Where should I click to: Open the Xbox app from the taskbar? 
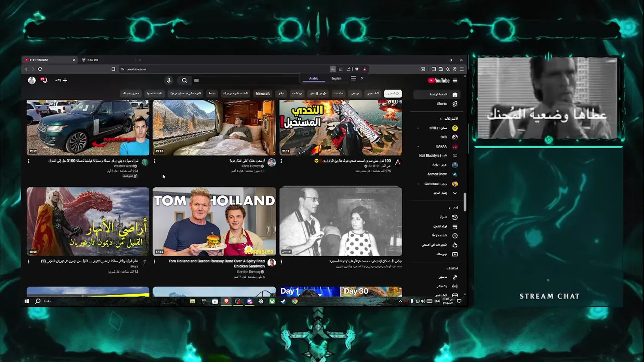(x=272, y=301)
